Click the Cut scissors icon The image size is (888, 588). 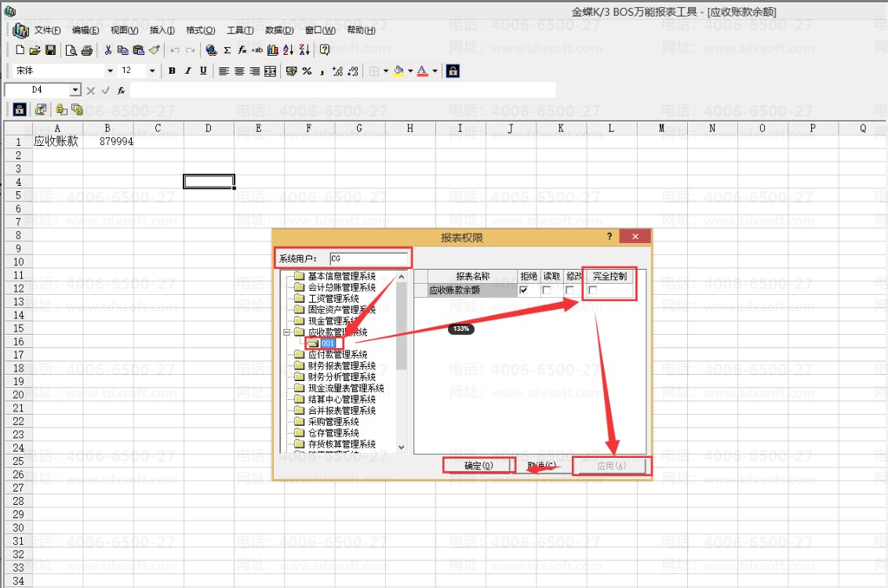coord(107,50)
